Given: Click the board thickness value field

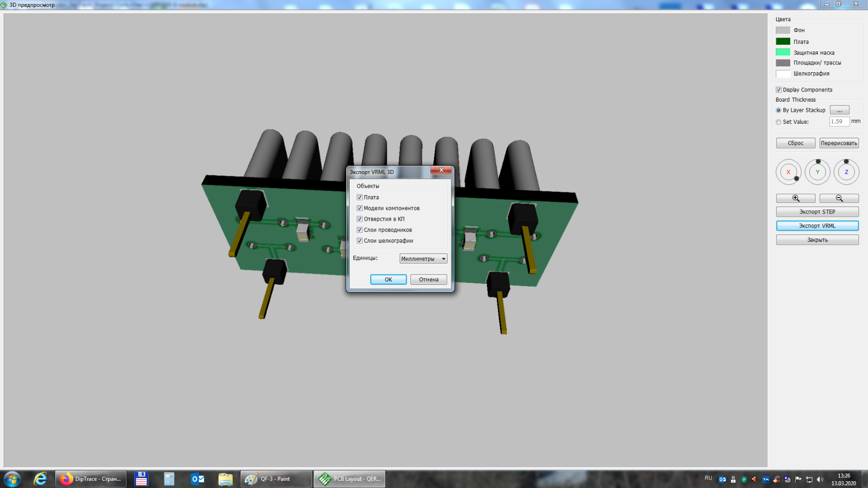Looking at the screenshot, I should tap(839, 121).
